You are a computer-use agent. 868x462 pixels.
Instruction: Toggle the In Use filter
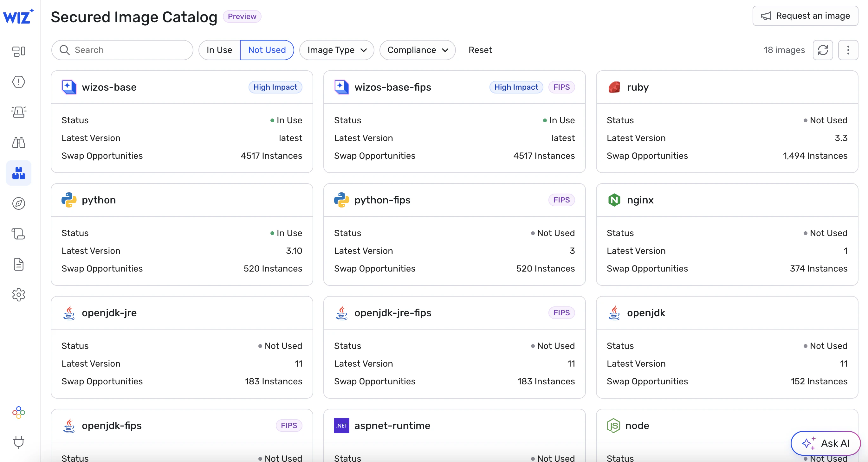219,50
